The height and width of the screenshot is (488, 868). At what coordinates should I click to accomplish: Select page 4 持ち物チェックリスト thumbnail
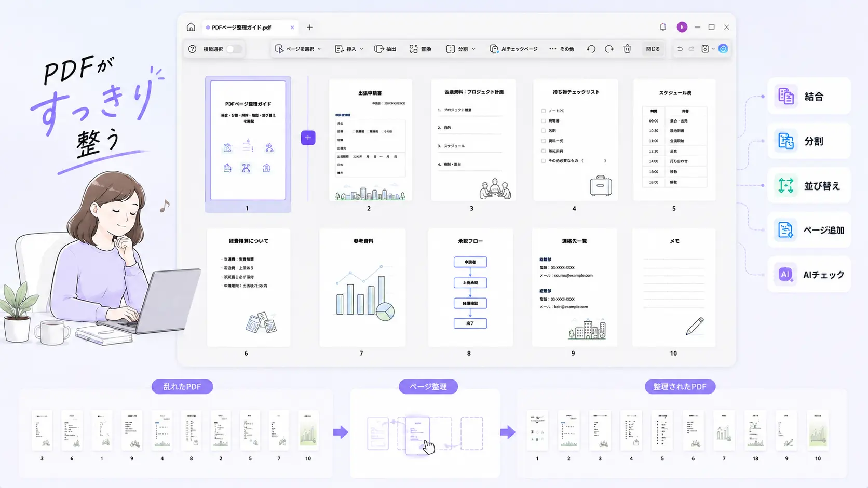tap(575, 140)
